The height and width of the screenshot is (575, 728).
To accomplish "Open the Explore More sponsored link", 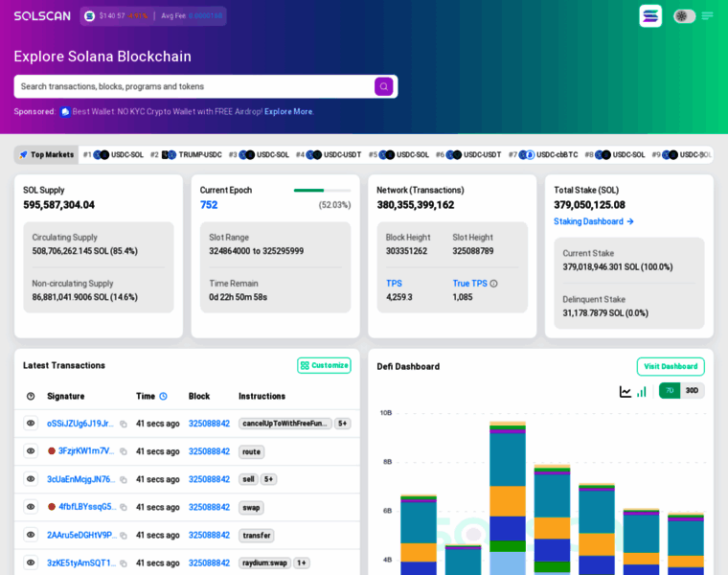I will point(288,111).
